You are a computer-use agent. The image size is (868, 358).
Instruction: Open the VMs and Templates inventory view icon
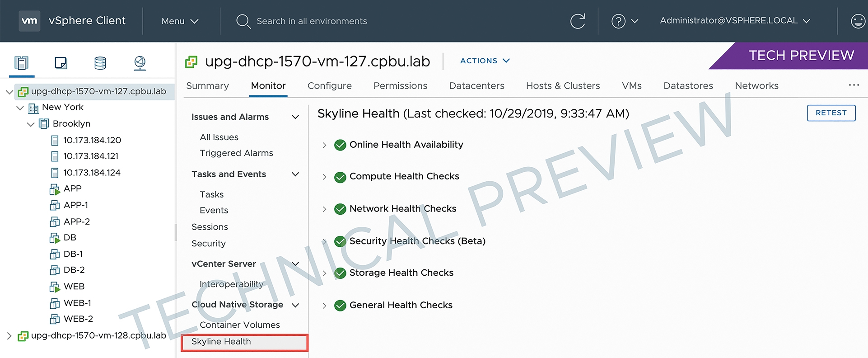pyautogui.click(x=61, y=63)
